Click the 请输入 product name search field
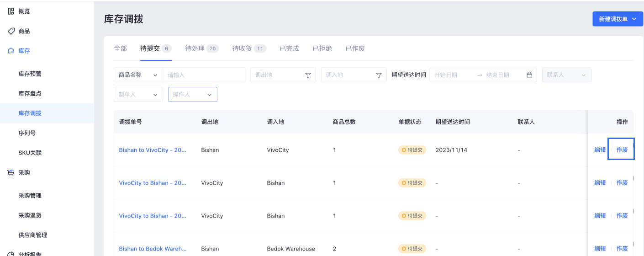The image size is (644, 256). point(204,75)
